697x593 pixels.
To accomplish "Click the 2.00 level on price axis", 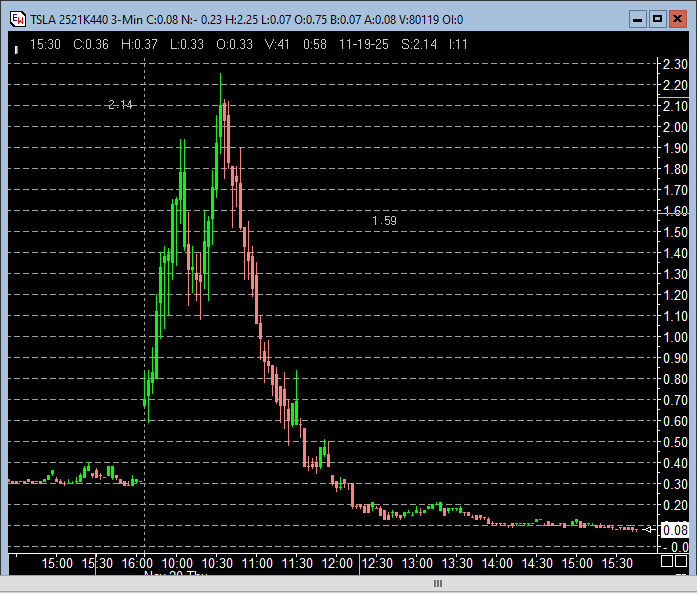I will [x=673, y=127].
